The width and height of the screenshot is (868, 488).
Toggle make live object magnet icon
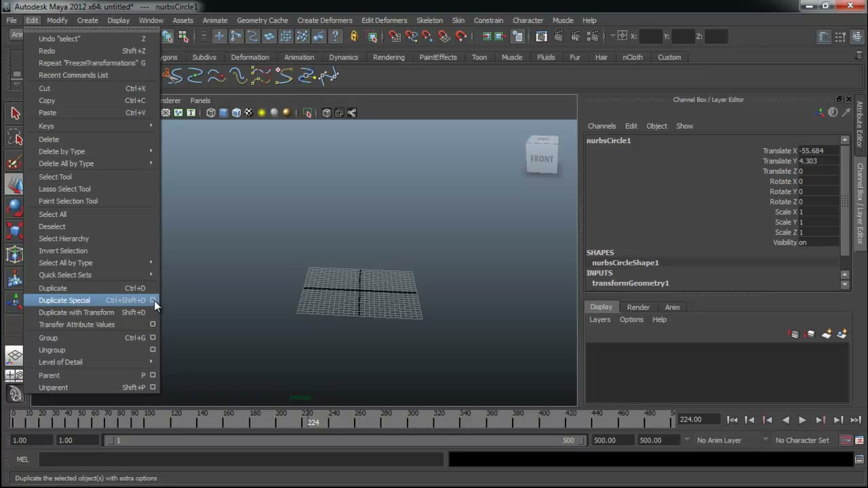(x=461, y=37)
